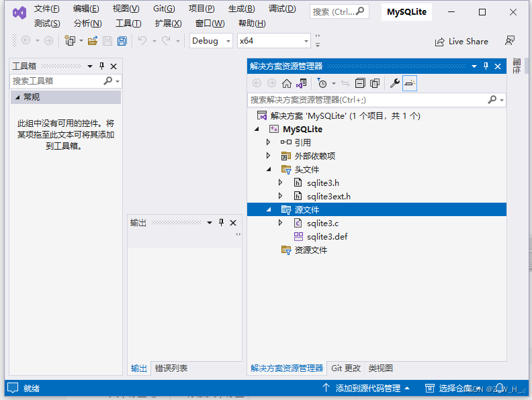The image size is (532, 400).
Task: Click the new project icon in toolbar
Action: pyautogui.click(x=70, y=41)
